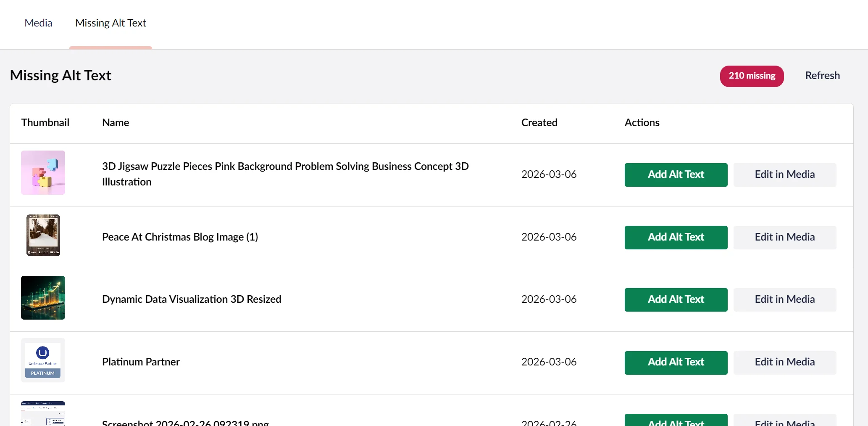Add alt text for Peace At Christmas image
This screenshot has width=868, height=426.
point(676,238)
